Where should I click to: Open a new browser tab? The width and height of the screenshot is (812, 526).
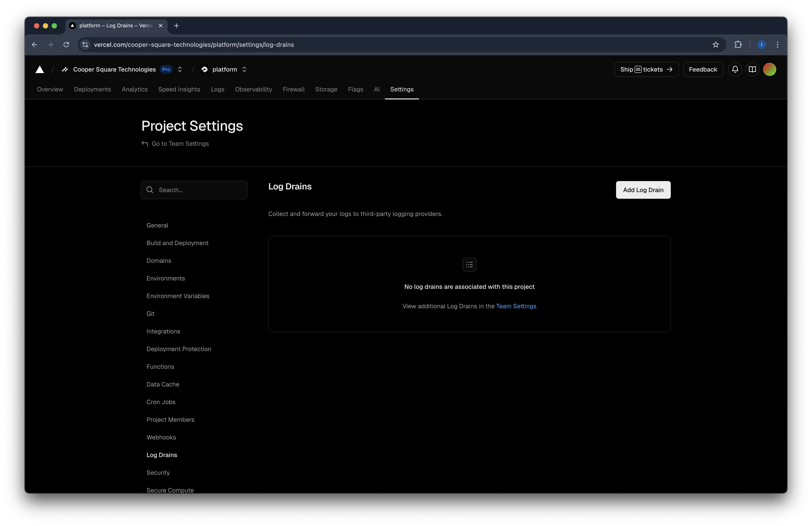(176, 26)
